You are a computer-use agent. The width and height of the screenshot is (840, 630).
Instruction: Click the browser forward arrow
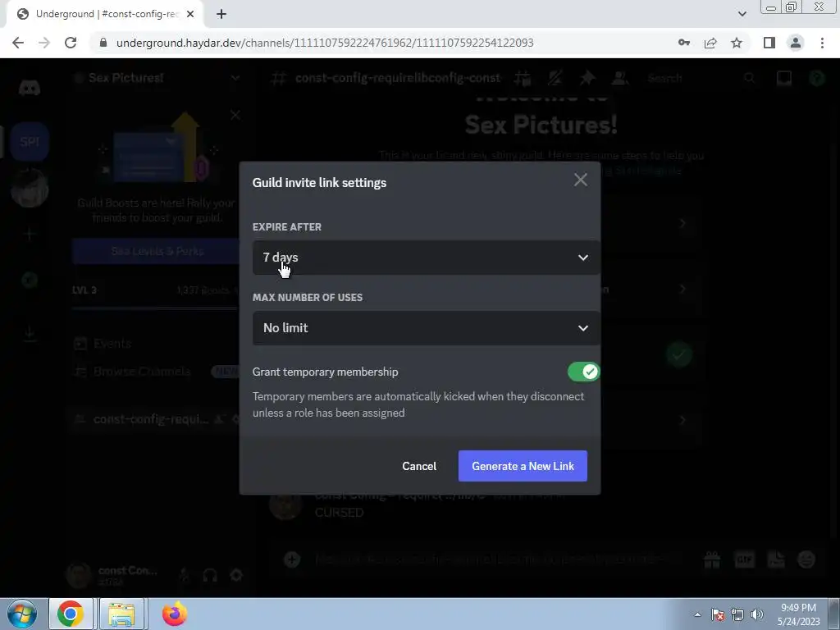(44, 43)
